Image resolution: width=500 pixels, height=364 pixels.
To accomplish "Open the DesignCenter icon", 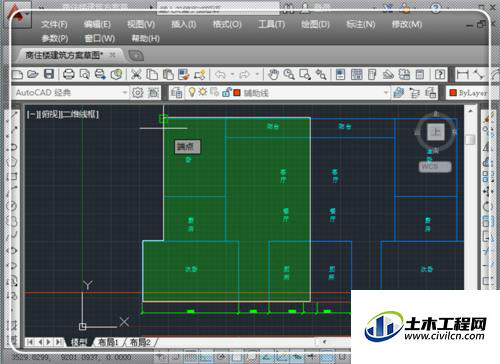I will click(x=357, y=74).
